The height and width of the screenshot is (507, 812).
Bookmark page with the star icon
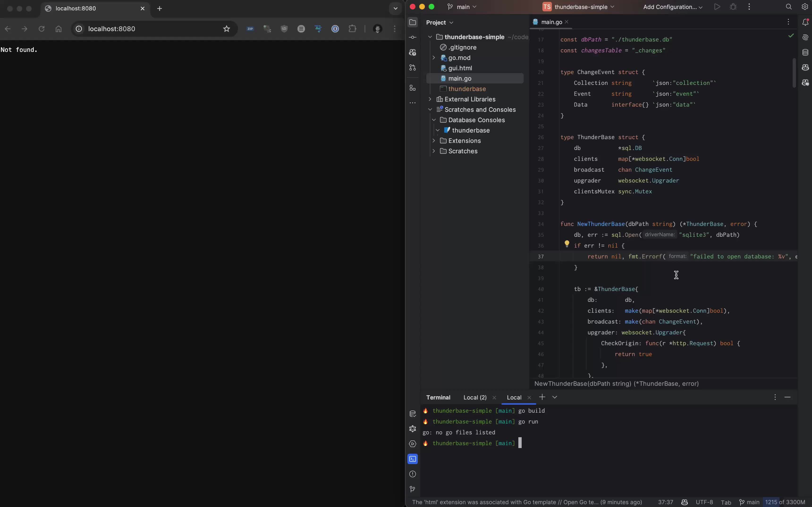pos(227,29)
